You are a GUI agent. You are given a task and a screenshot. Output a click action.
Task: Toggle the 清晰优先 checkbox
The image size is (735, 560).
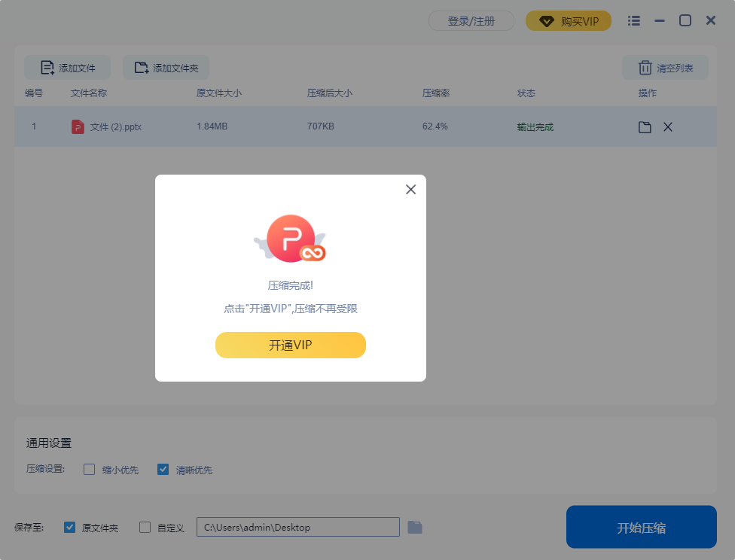click(x=163, y=469)
